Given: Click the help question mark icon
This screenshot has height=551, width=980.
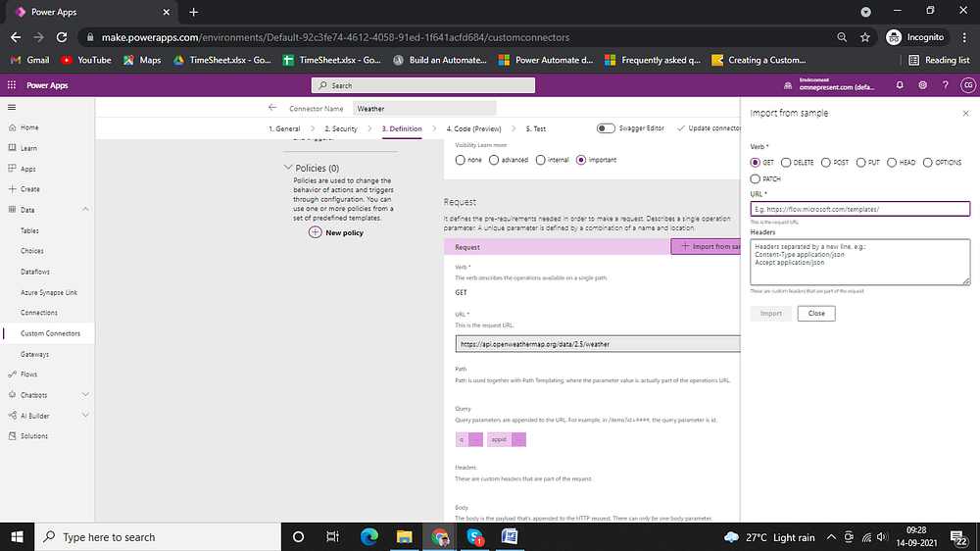Looking at the screenshot, I should [945, 85].
